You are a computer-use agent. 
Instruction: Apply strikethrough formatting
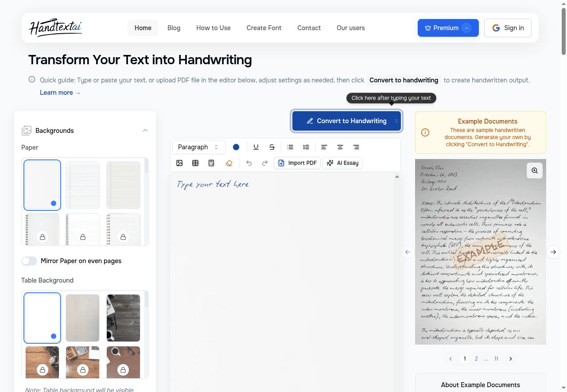tap(272, 147)
